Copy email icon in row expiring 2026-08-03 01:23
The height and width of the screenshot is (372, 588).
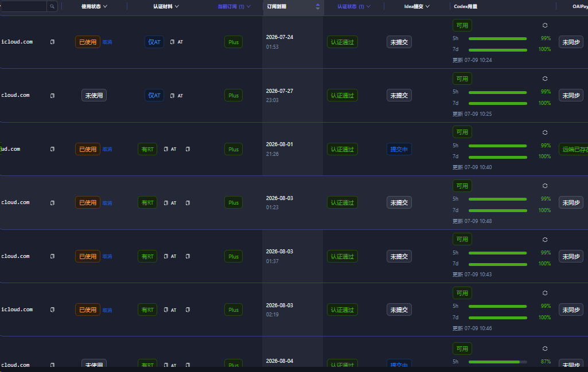(x=53, y=203)
